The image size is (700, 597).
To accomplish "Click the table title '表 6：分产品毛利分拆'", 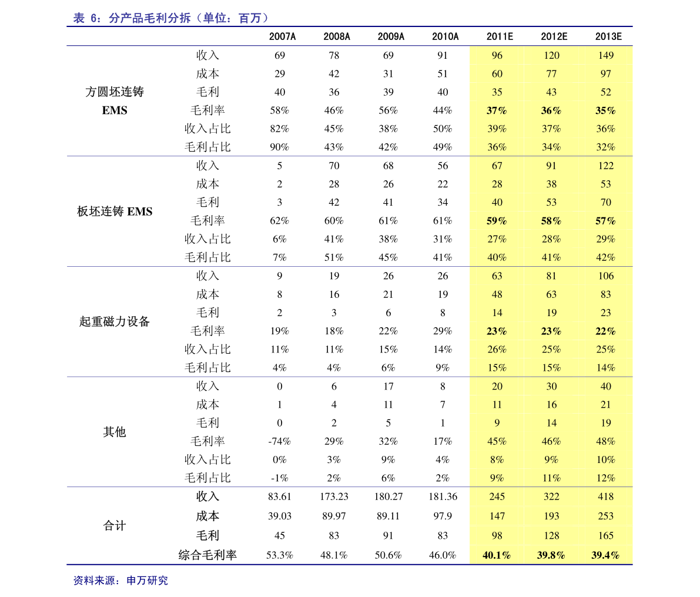I will coord(171,18).
